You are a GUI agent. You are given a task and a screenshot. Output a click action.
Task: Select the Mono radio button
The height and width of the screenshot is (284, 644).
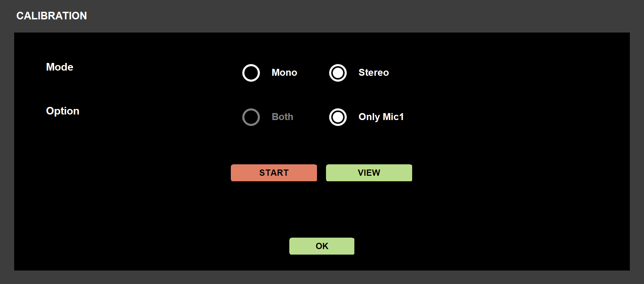point(251,73)
